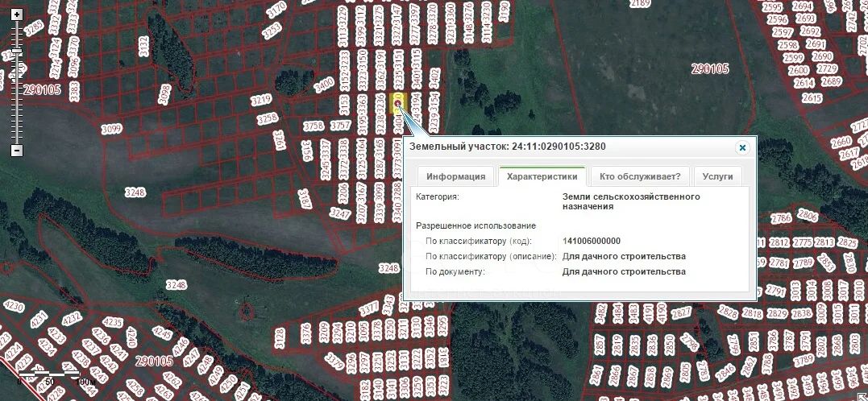
Task: Select parcel label 3383
Action: coord(73,92)
